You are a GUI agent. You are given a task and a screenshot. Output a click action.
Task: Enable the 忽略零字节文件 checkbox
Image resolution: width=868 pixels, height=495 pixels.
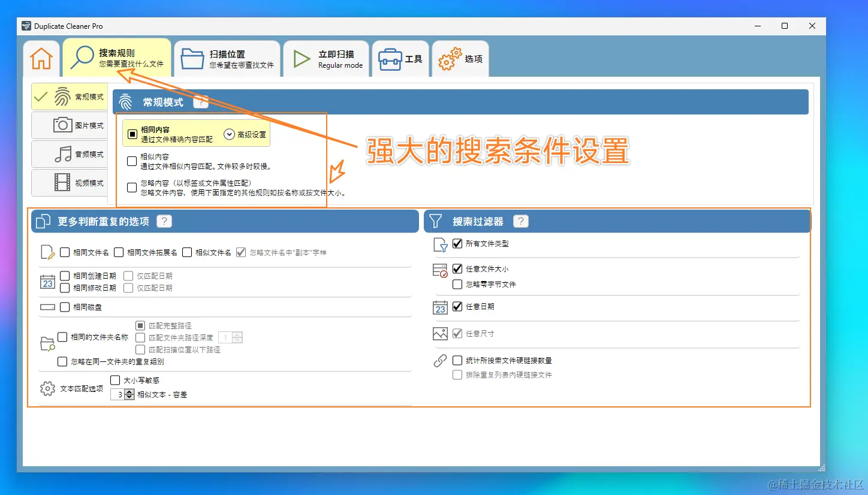[x=458, y=284]
